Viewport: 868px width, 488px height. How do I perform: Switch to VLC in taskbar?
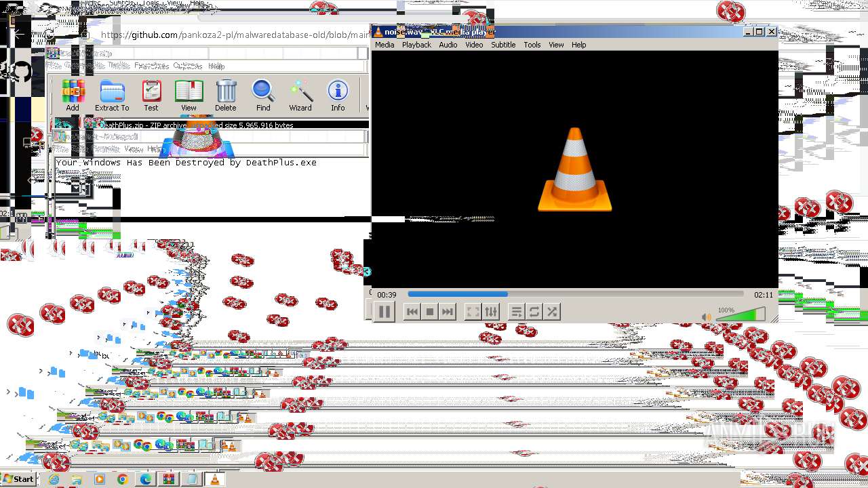click(215, 479)
